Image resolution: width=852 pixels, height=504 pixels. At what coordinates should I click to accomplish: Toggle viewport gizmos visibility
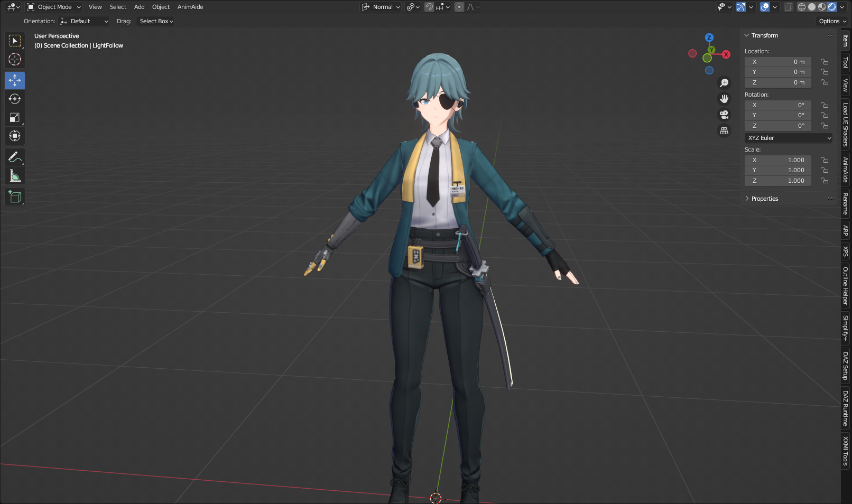(741, 7)
